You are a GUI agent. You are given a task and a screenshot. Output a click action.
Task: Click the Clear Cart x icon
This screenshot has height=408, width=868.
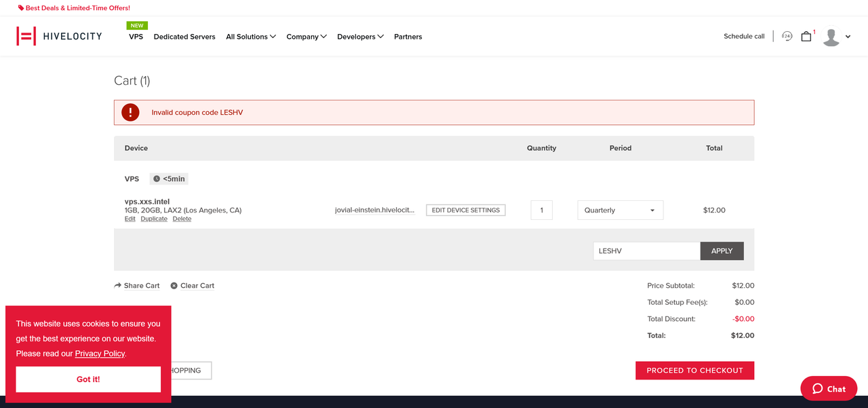pos(174,286)
